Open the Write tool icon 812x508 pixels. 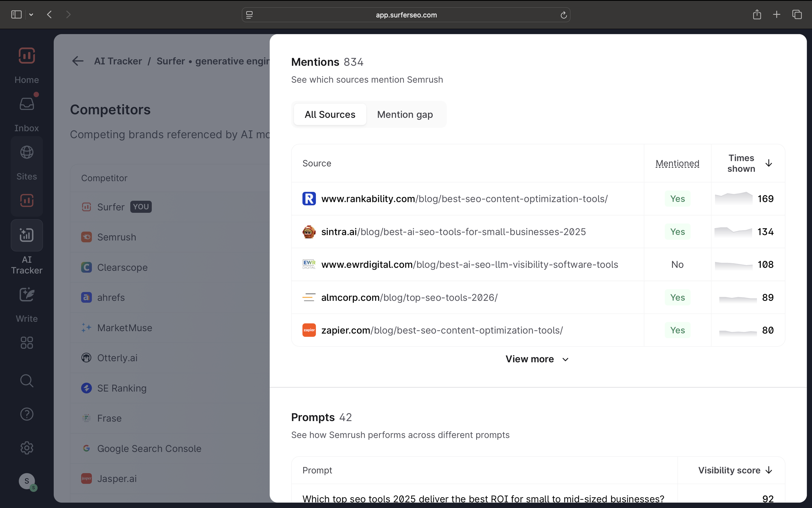(x=27, y=295)
